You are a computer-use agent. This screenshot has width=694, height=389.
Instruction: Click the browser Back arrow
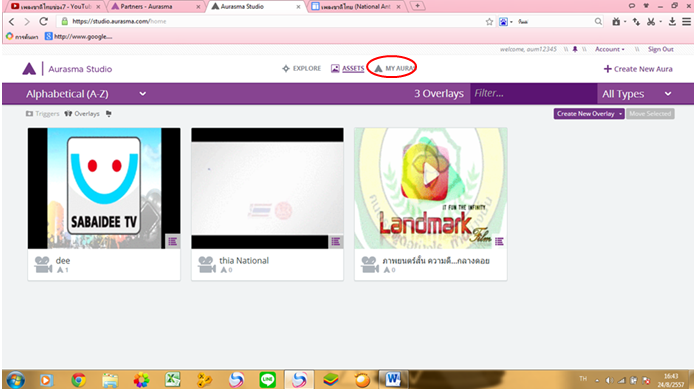(12, 21)
